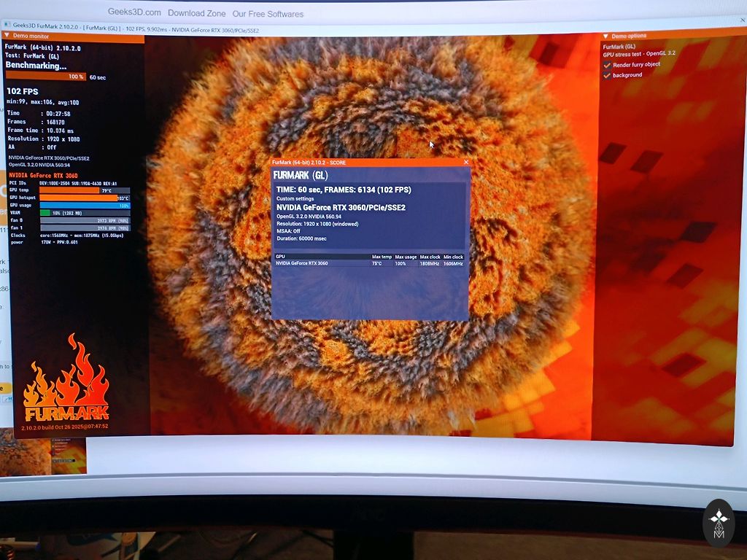
Task: Collapse the Demo monitor panel triangle
Action: (x=7, y=35)
